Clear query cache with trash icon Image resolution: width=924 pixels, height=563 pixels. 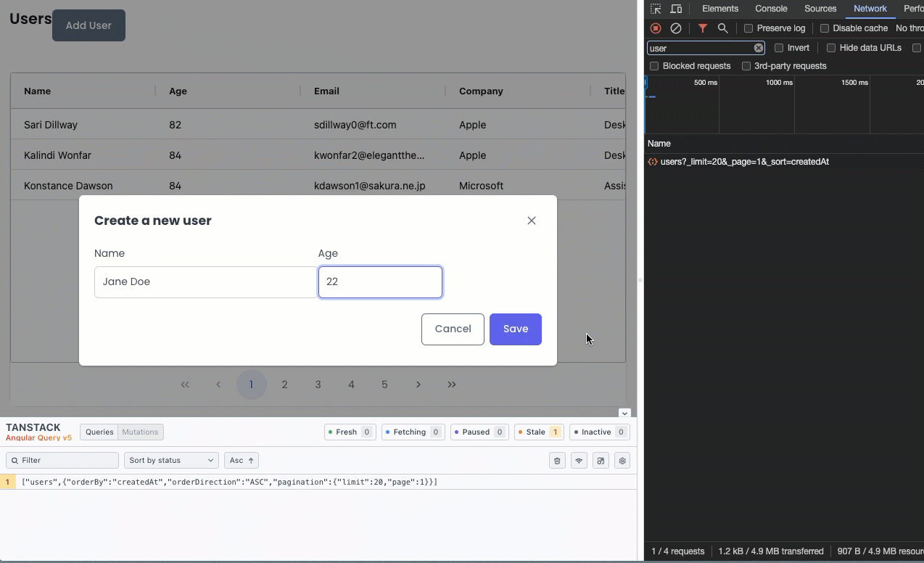pos(557,461)
